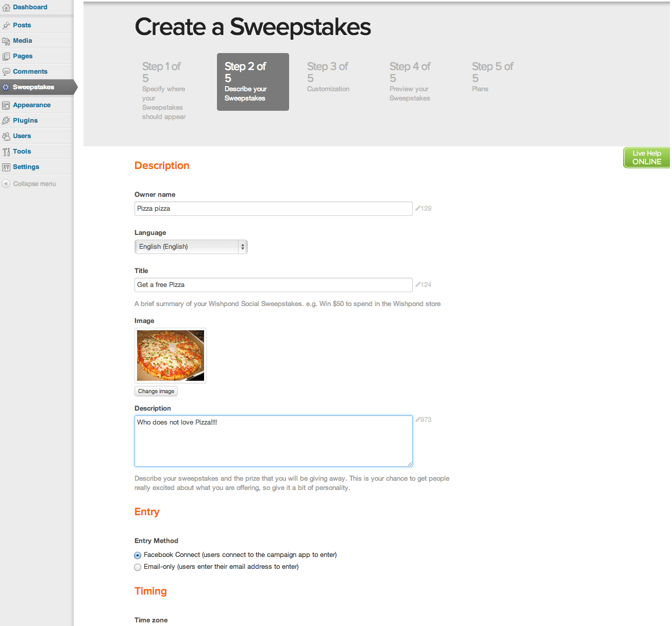Click the Change image button
The width and height of the screenshot is (672, 626).
tap(156, 391)
